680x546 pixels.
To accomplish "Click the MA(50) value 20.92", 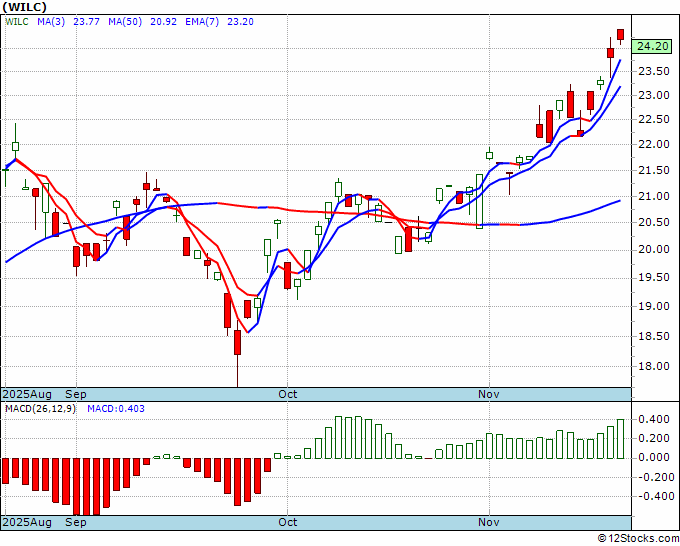I will [163, 22].
